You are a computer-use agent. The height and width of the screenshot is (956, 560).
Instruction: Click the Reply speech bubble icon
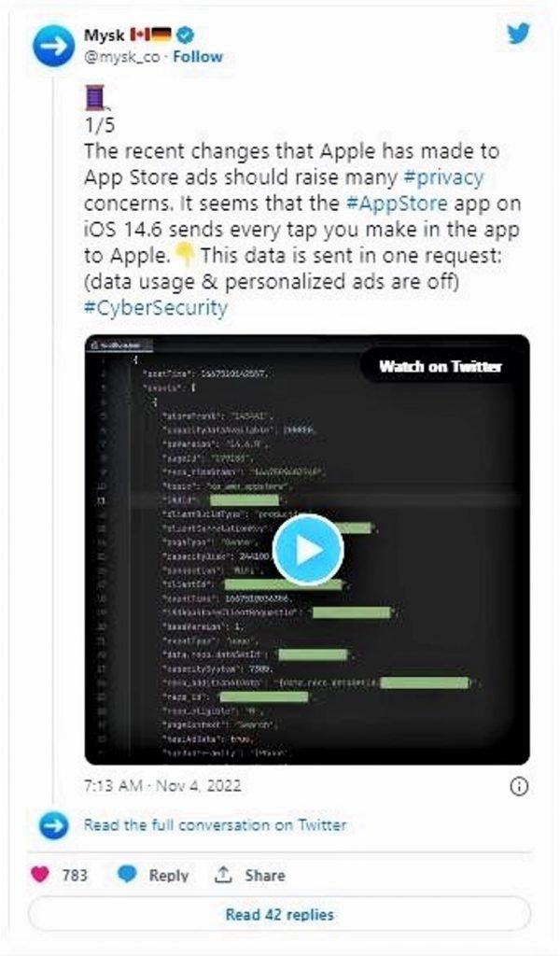tap(128, 875)
